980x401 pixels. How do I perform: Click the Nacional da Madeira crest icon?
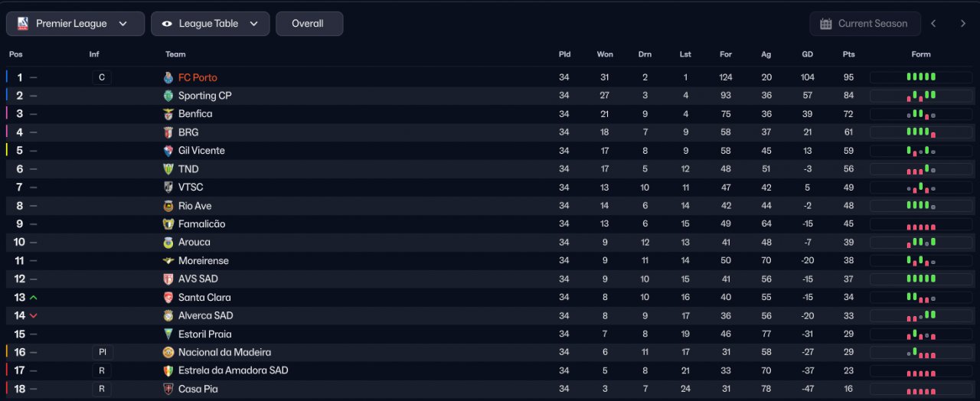pyautogui.click(x=168, y=352)
